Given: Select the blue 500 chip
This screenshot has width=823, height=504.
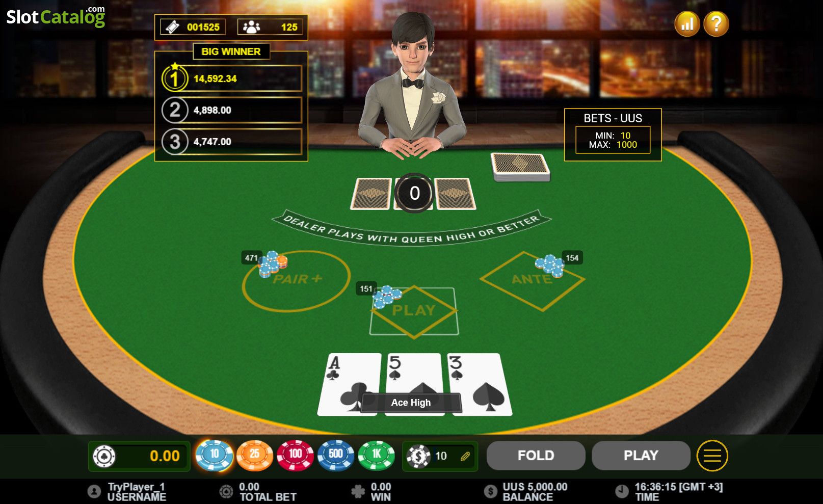Looking at the screenshot, I should 335,455.
